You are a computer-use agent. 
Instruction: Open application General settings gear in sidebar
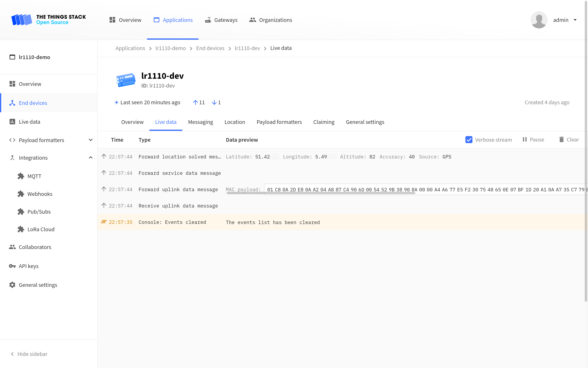[x=12, y=285]
